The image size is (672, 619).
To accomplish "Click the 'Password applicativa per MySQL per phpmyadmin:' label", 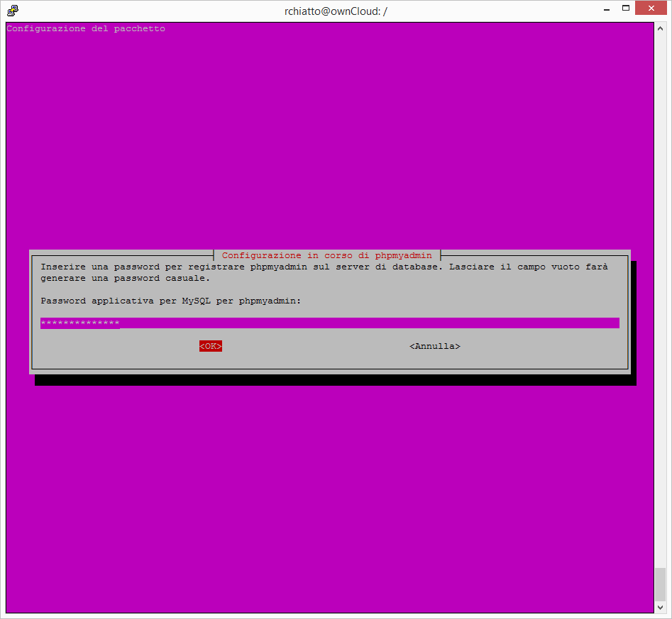I will click(170, 301).
